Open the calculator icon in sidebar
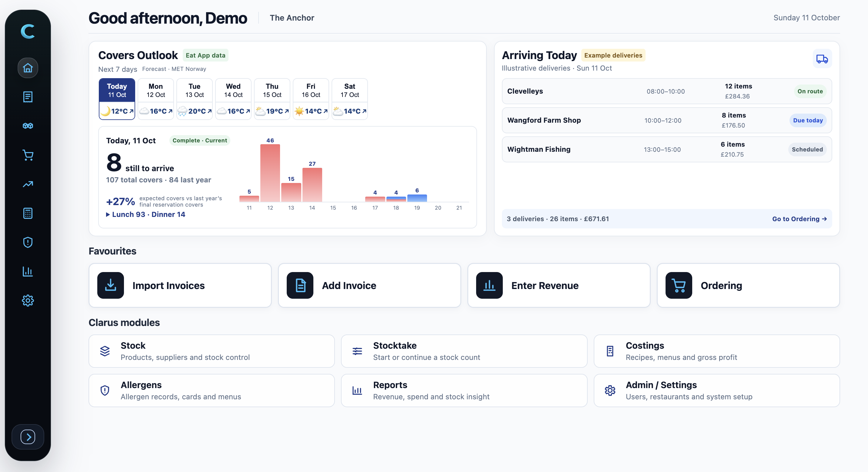This screenshot has width=868, height=472. pyautogui.click(x=28, y=213)
